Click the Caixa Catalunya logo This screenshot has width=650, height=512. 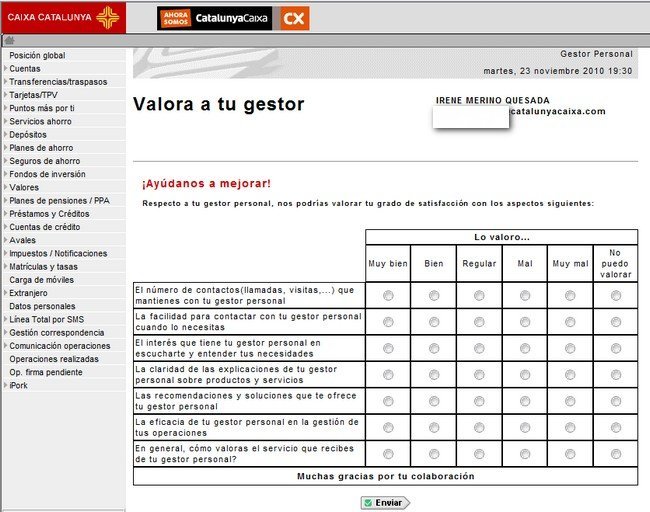pyautogui.click(x=62, y=17)
